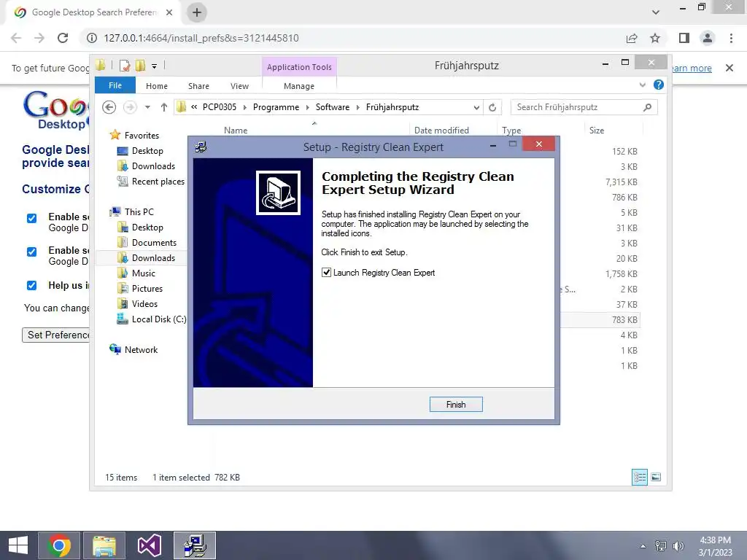Open the Chrome profile avatar

[708, 38]
